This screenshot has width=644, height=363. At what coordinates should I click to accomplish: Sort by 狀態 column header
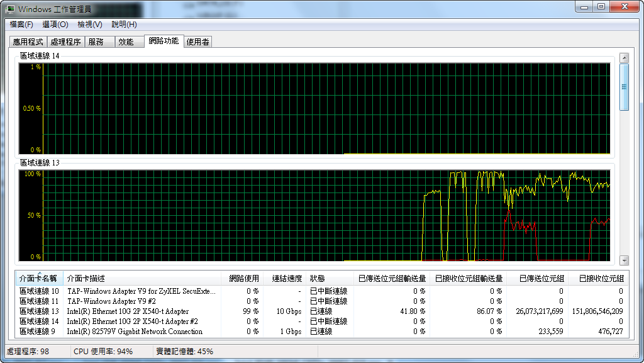pyautogui.click(x=330, y=279)
